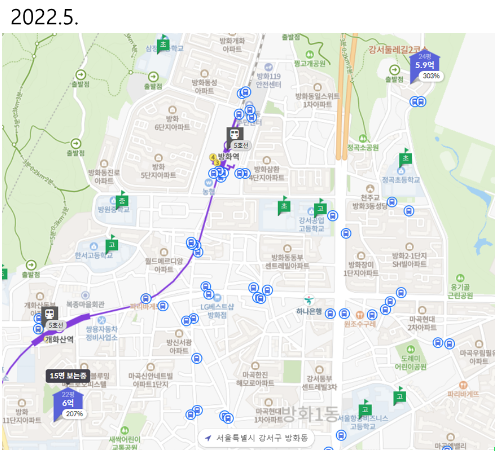
Task: Click the 하나은행 bank icon
Action: pos(309,300)
